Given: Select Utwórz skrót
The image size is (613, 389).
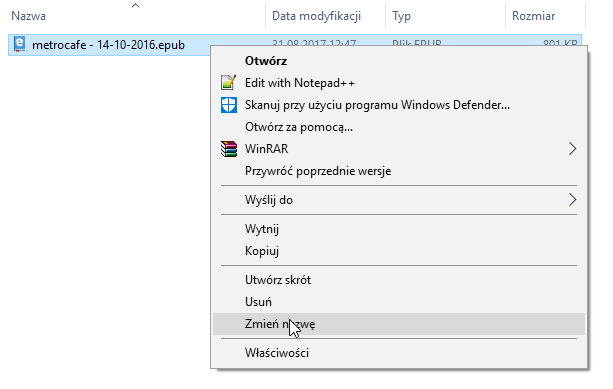Looking at the screenshot, I should coord(399,280).
